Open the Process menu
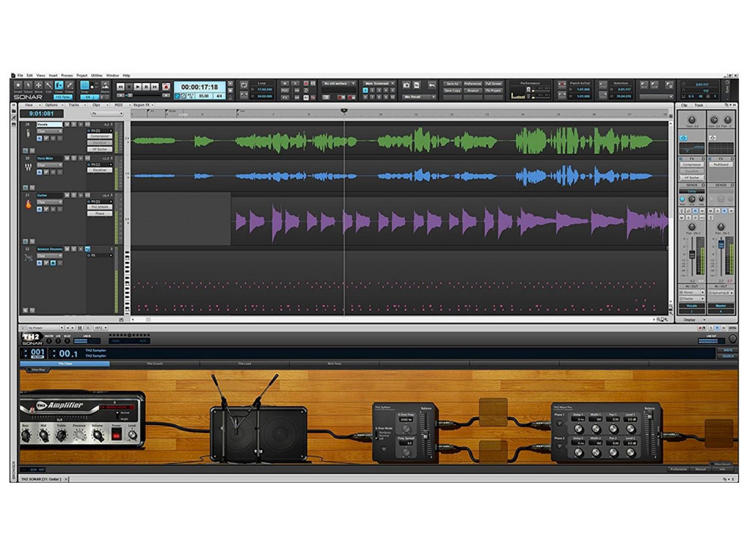The height and width of the screenshot is (560, 747). (67, 76)
